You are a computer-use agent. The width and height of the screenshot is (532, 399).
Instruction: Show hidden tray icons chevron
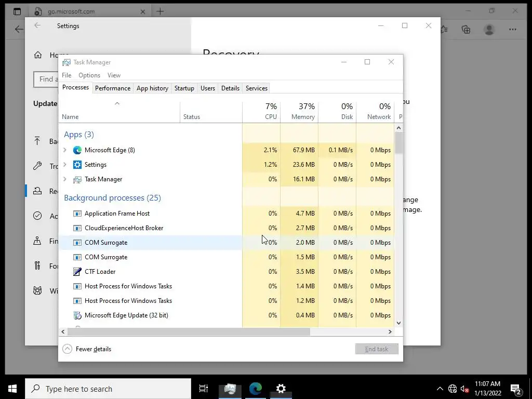tap(440, 389)
